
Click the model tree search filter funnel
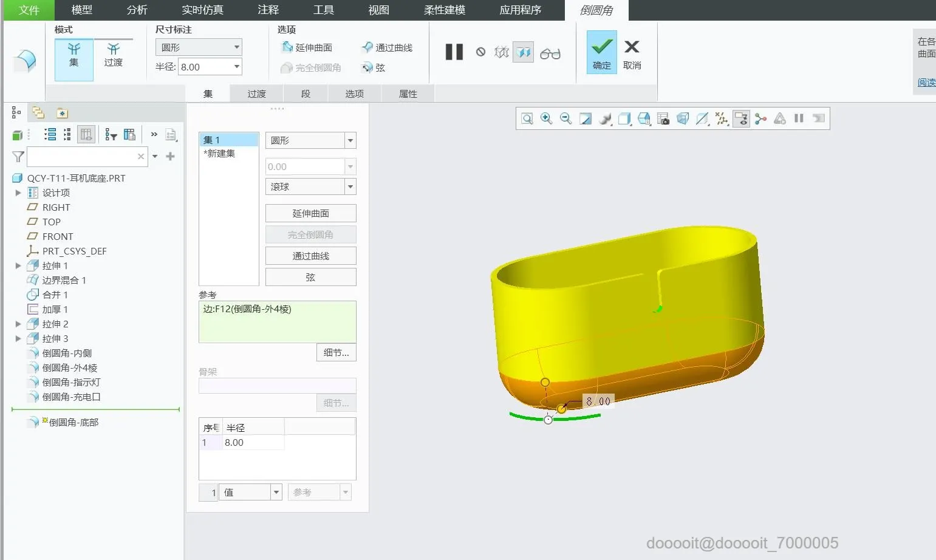coord(18,157)
